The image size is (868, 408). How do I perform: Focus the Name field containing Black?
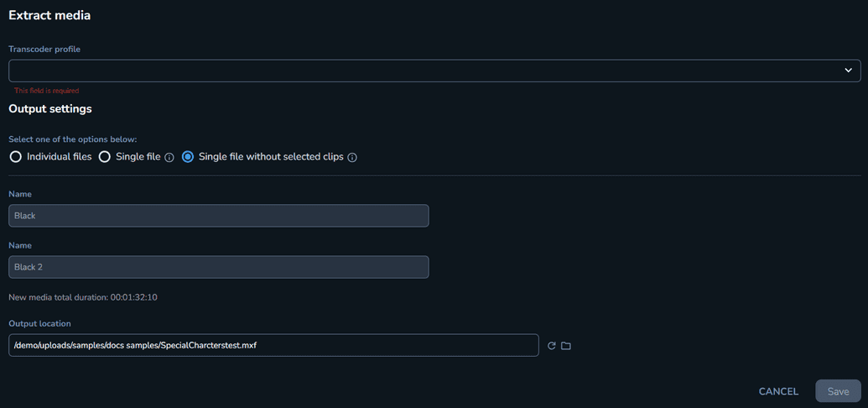pyautogui.click(x=219, y=216)
